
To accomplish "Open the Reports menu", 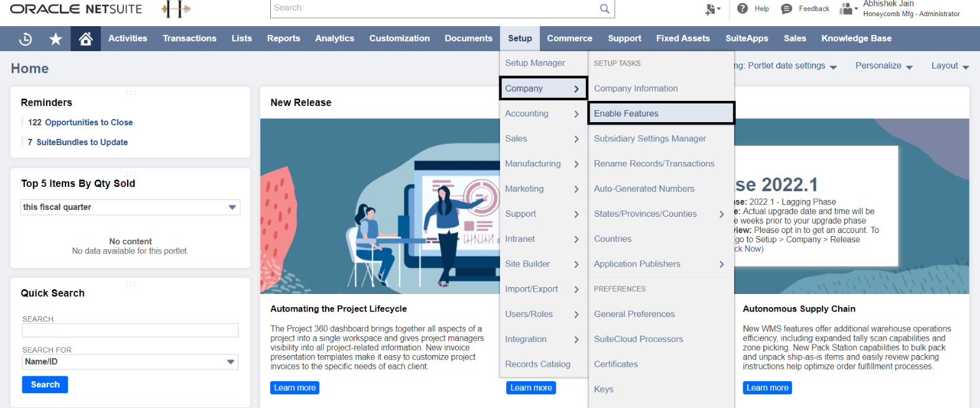I will point(283,39).
